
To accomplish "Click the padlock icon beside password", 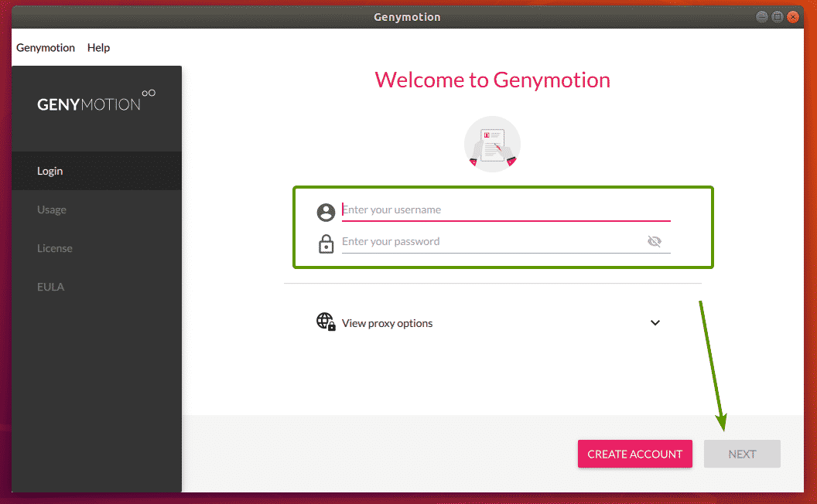I will coord(326,243).
